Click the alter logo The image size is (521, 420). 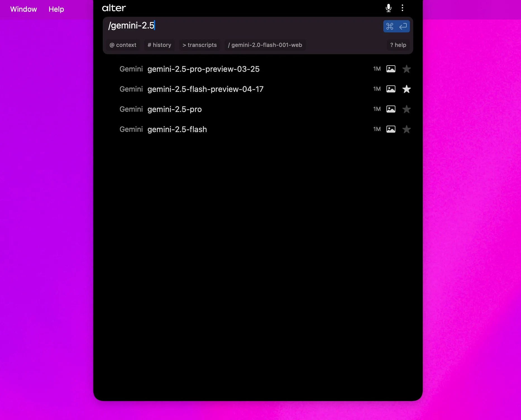coord(114,8)
